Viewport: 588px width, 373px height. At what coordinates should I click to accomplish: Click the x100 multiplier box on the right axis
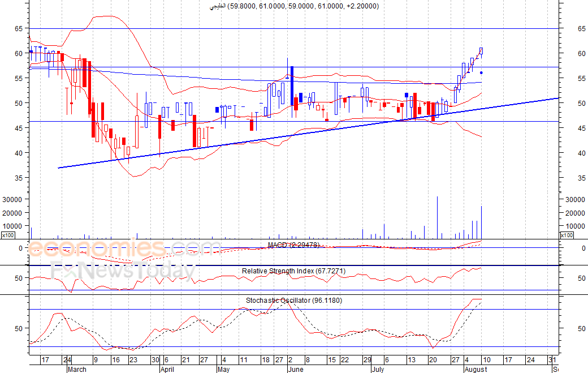567,235
